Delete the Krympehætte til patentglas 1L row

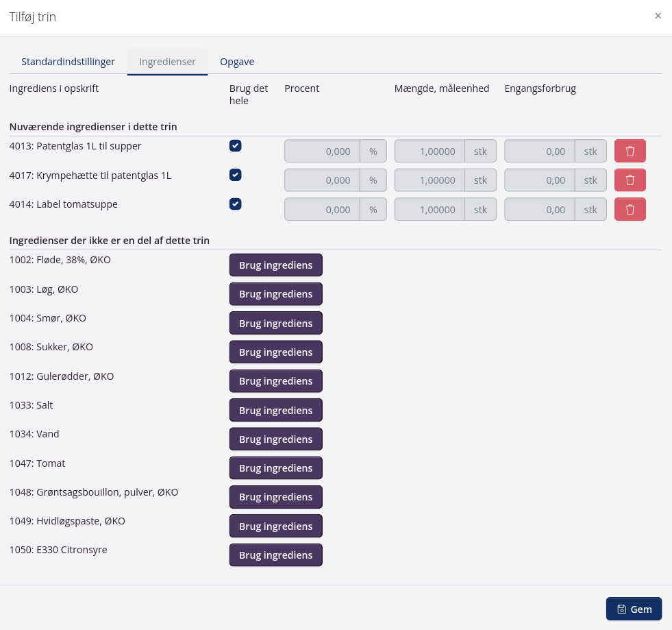coord(630,180)
